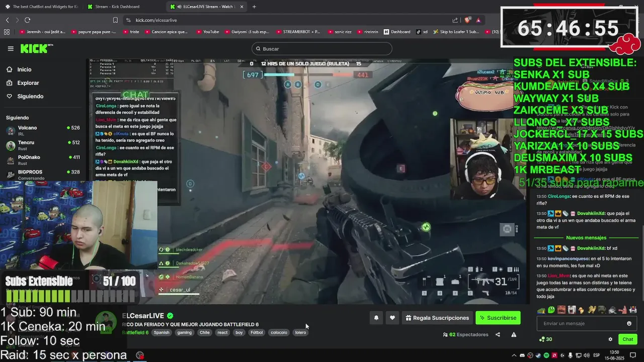The image size is (644, 362).
Task: Click the pink pointing hand emote
Action: 622,310
